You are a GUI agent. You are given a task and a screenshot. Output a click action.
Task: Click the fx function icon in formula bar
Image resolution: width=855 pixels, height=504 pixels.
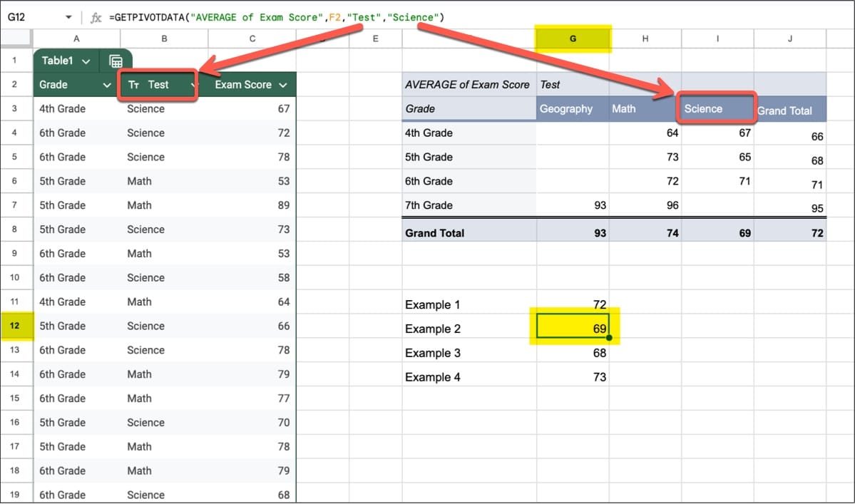(x=96, y=17)
